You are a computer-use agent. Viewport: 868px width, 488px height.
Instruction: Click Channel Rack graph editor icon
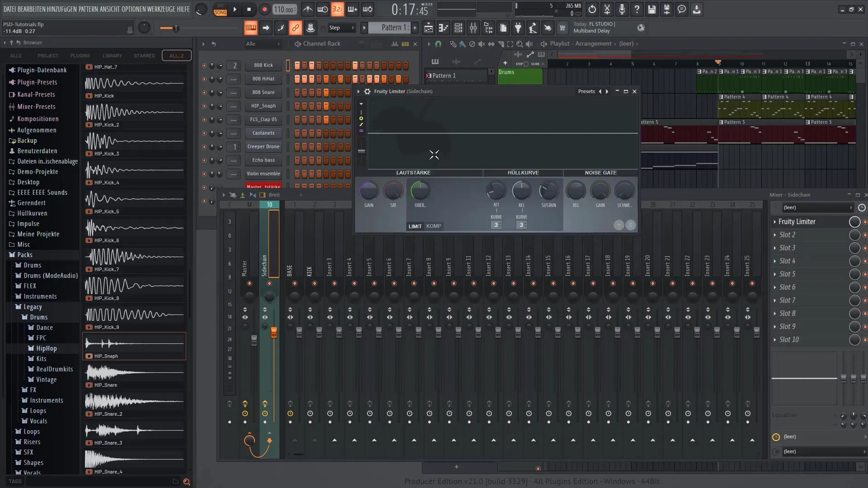pos(395,44)
